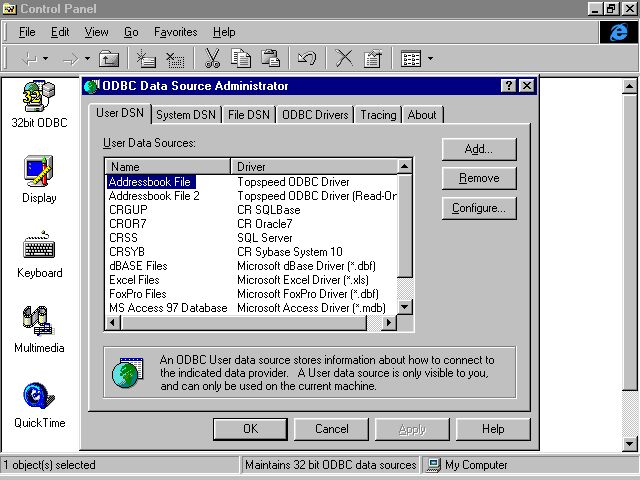The width and height of the screenshot is (640, 480).
Task: Click the data source list scroll-right arrow
Action: 389,322
